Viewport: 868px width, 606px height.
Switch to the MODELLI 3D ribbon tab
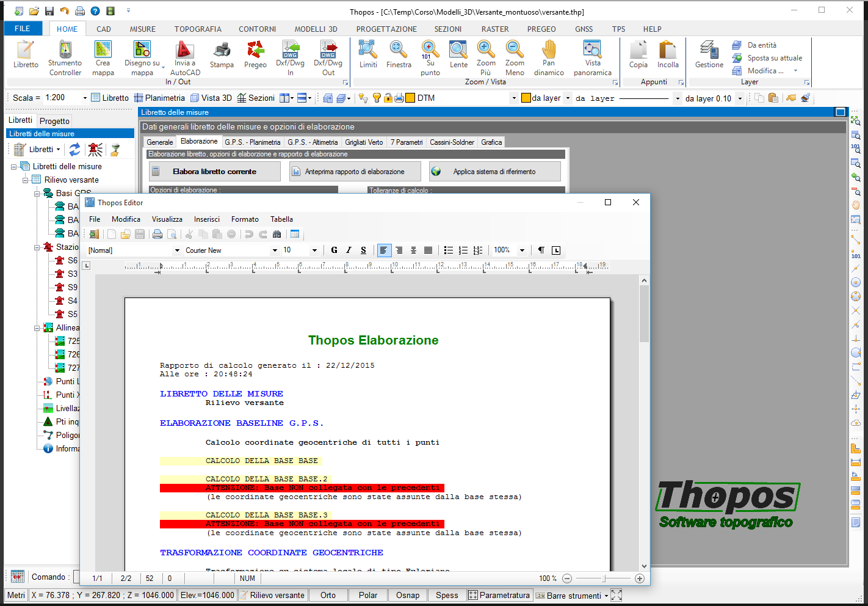coord(316,29)
